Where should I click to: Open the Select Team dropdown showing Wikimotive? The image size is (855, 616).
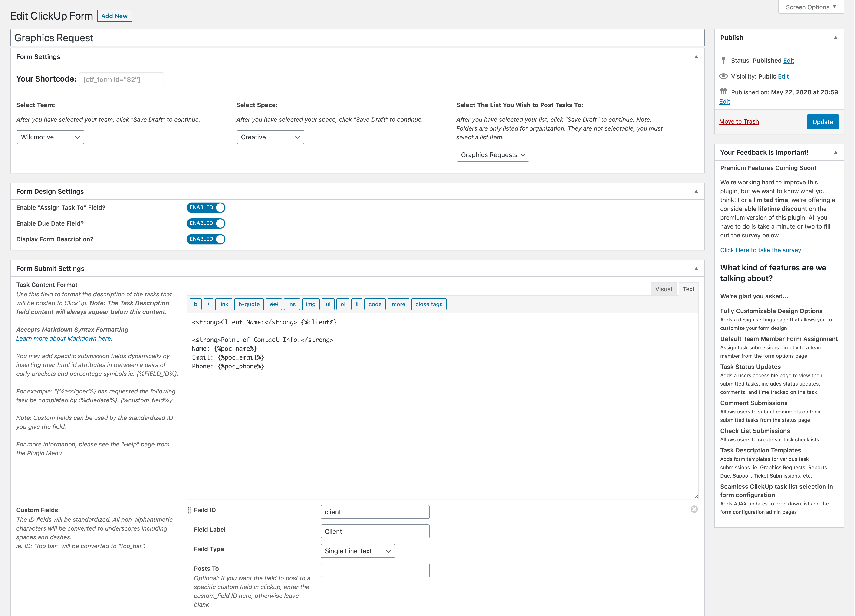[50, 137]
